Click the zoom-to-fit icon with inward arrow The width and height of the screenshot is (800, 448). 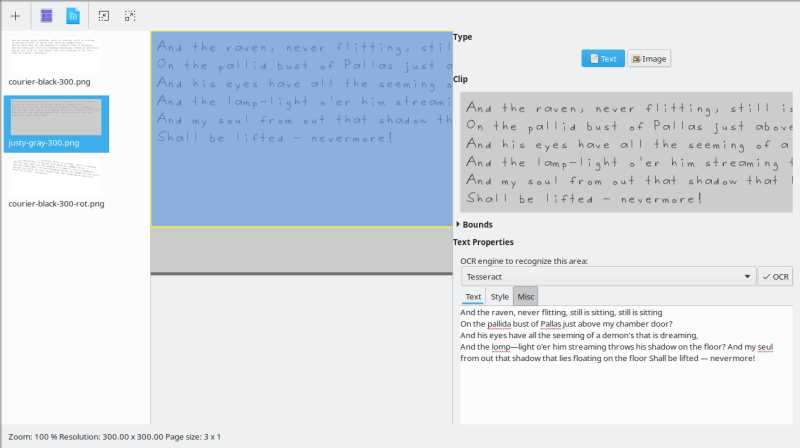tap(103, 16)
